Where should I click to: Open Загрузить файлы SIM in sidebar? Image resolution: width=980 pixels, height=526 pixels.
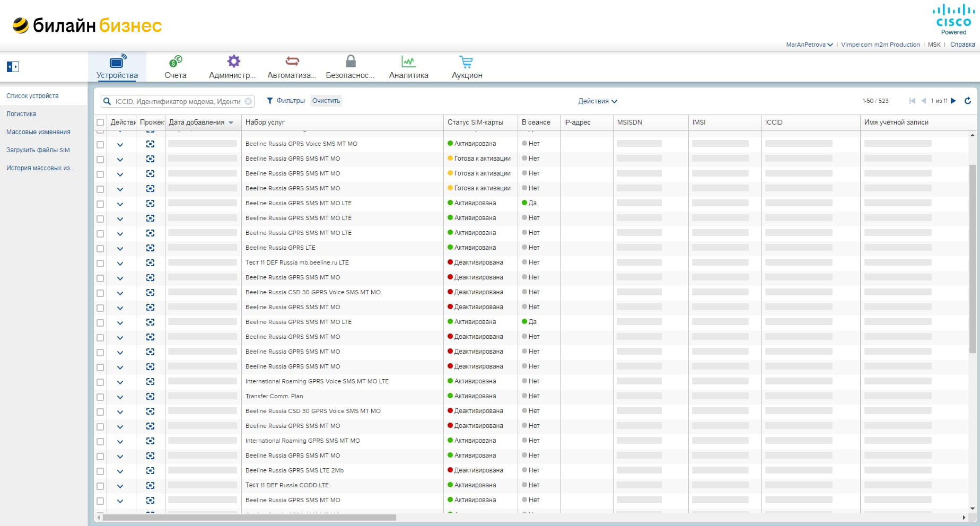[38, 150]
